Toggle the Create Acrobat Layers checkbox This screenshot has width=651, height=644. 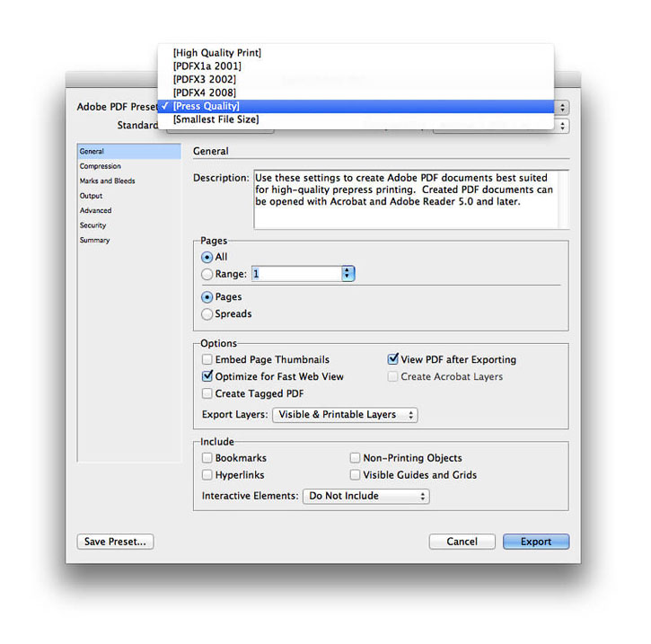point(392,376)
